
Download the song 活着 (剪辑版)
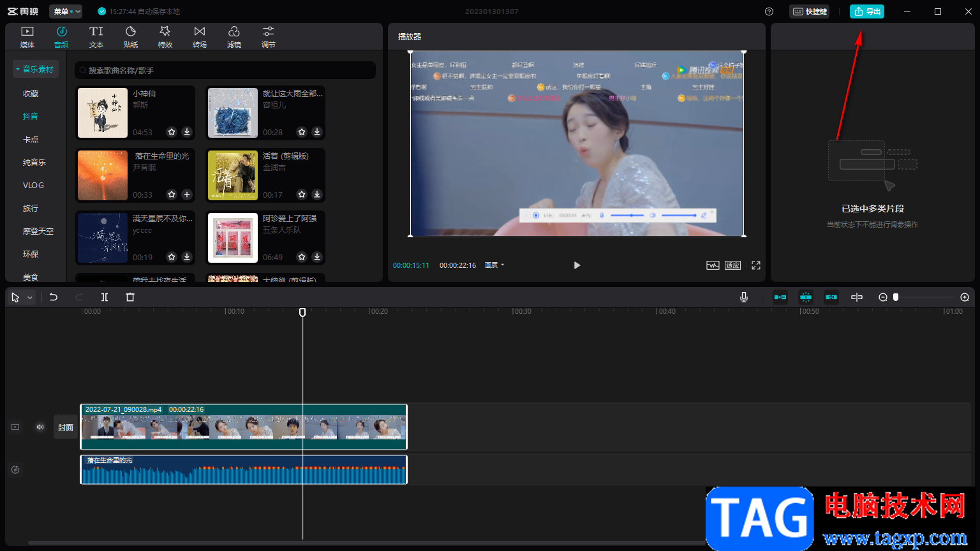pyautogui.click(x=317, y=195)
